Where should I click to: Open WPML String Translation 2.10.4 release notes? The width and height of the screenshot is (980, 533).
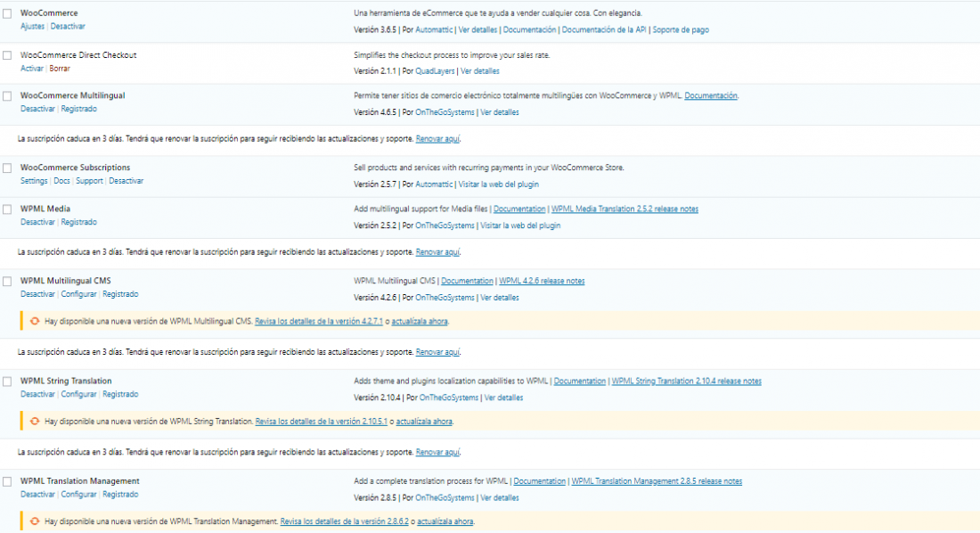tap(686, 381)
